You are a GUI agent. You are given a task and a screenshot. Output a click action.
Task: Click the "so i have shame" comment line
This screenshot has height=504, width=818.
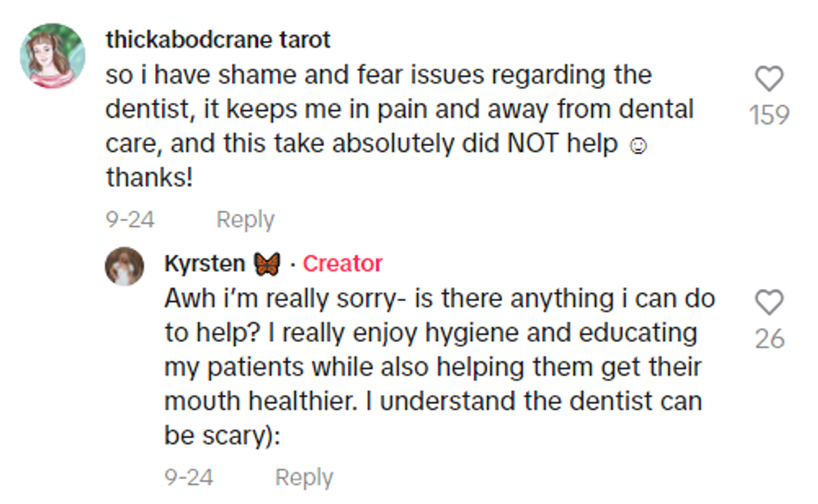[378, 75]
